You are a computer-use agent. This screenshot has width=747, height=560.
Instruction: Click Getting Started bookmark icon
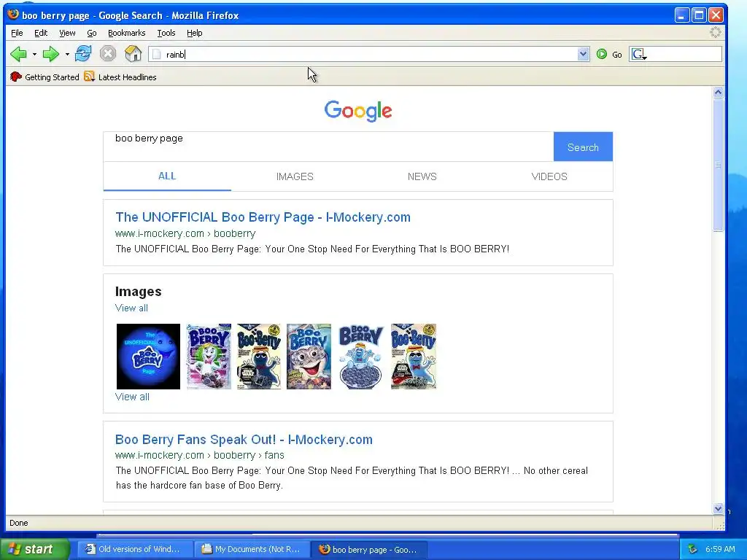click(16, 77)
